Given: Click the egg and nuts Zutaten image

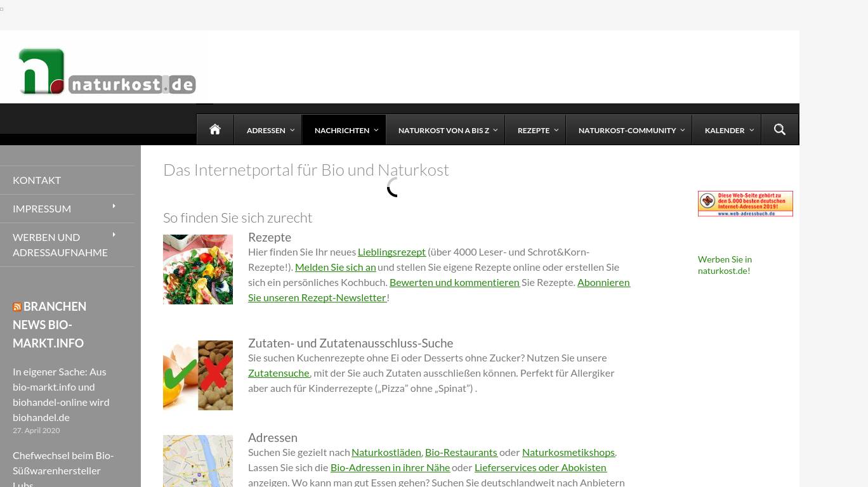Looking at the screenshot, I should (198, 375).
